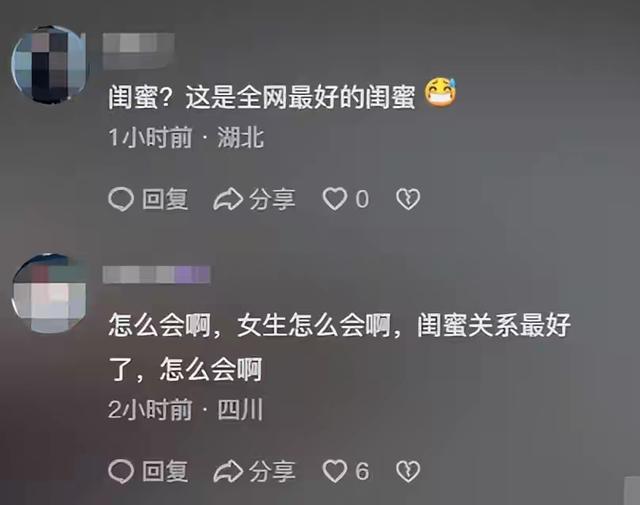Image resolution: width=640 pixels, height=505 pixels.
Task: Tap the laughing emoji in first comment
Action: click(x=440, y=92)
